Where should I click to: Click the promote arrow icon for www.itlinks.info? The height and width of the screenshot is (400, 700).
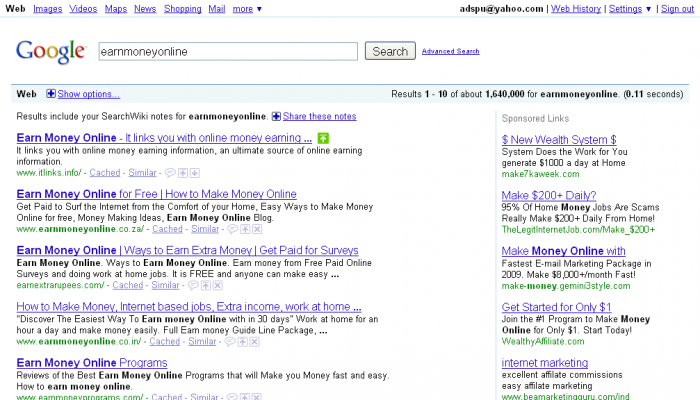183,173
